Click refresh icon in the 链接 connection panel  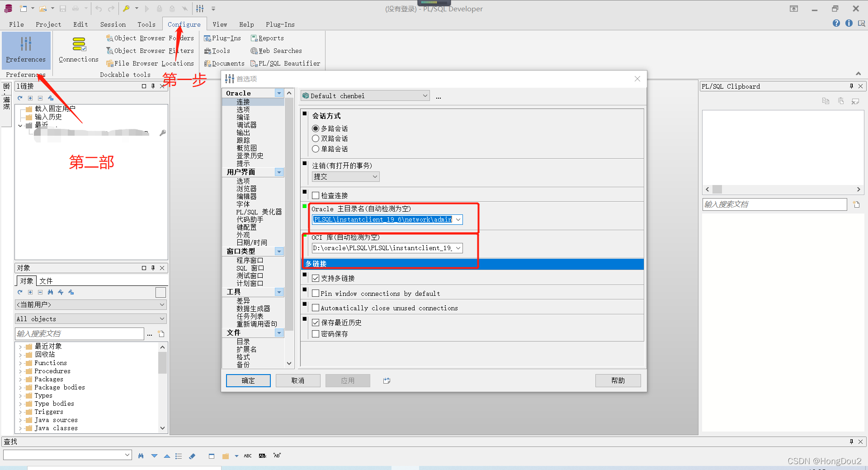tap(20, 98)
